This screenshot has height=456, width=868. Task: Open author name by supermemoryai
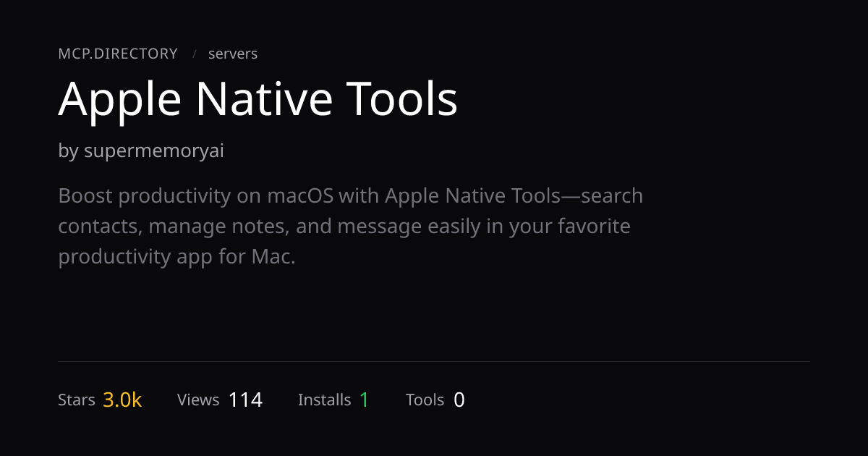point(141,151)
